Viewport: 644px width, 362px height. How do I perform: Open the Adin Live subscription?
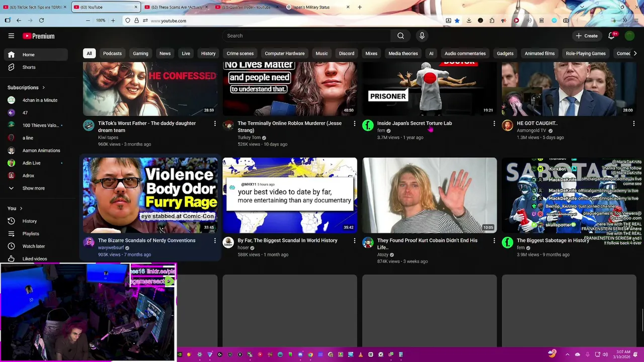click(35, 163)
